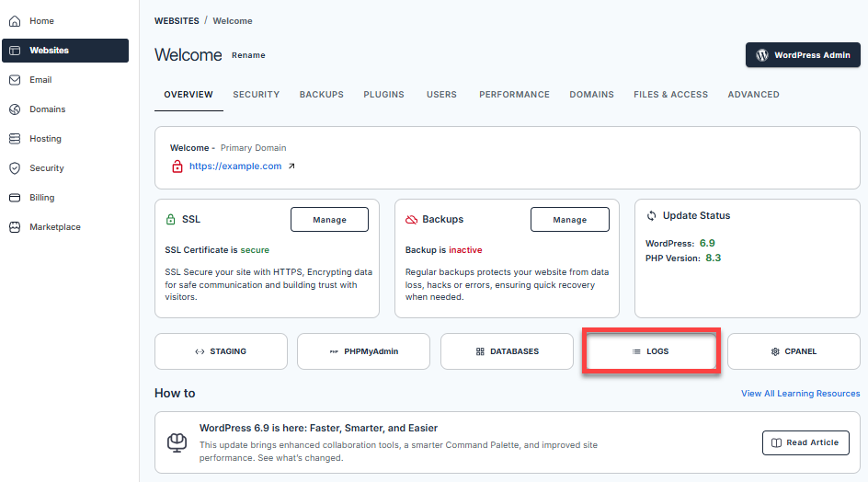Image resolution: width=868 pixels, height=482 pixels.
Task: Switch to the Security tab
Action: click(x=256, y=95)
